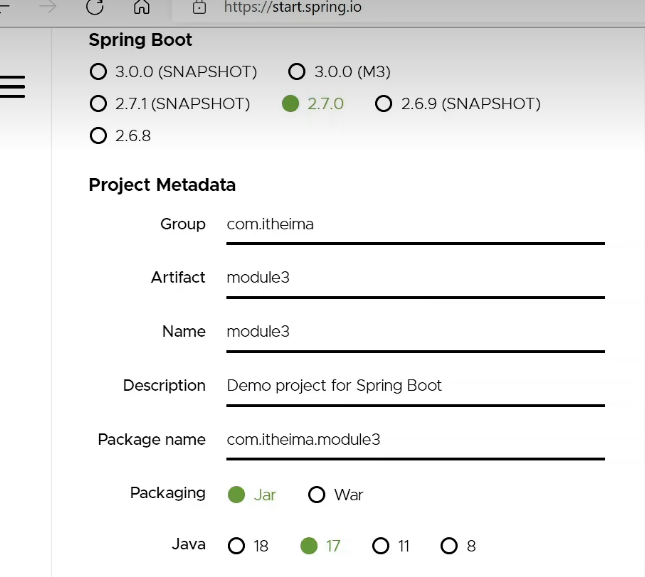Choose Java version 11
Image resolution: width=645 pixels, height=577 pixels.
(x=391, y=546)
